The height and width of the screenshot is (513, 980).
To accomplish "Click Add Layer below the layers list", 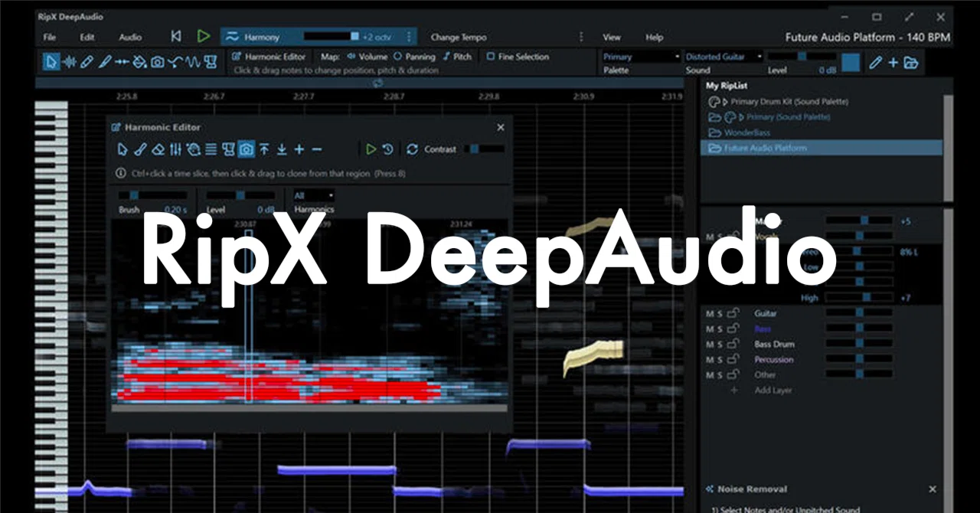I will point(773,390).
